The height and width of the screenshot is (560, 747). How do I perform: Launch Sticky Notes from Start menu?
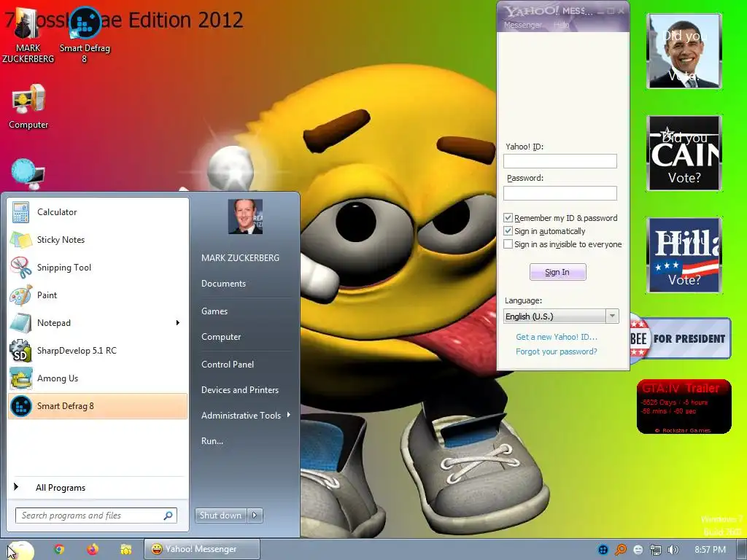click(x=98, y=239)
